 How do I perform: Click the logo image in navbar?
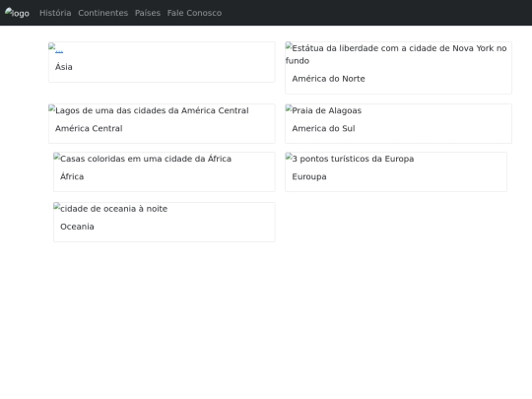(x=17, y=13)
